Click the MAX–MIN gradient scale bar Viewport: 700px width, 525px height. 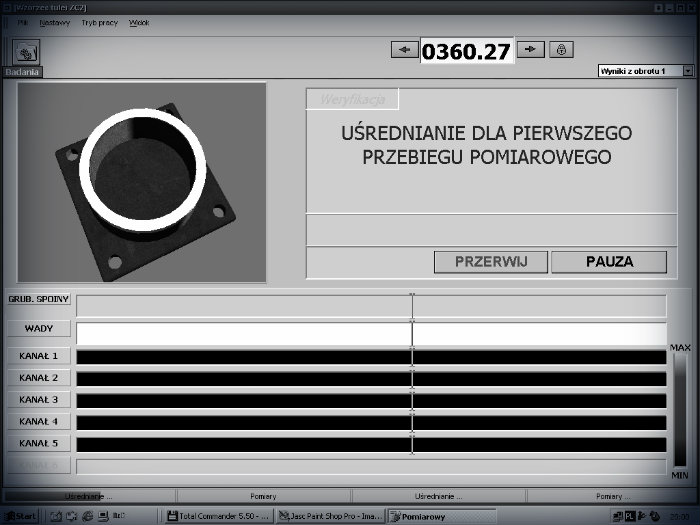click(681, 410)
